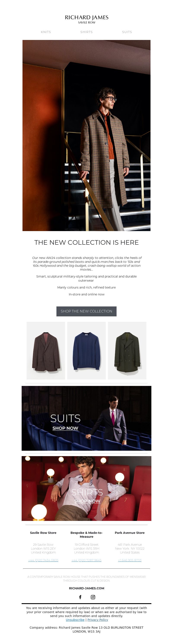Open the SUITS navigation link
The width and height of the screenshot is (173, 644).
tap(127, 32)
